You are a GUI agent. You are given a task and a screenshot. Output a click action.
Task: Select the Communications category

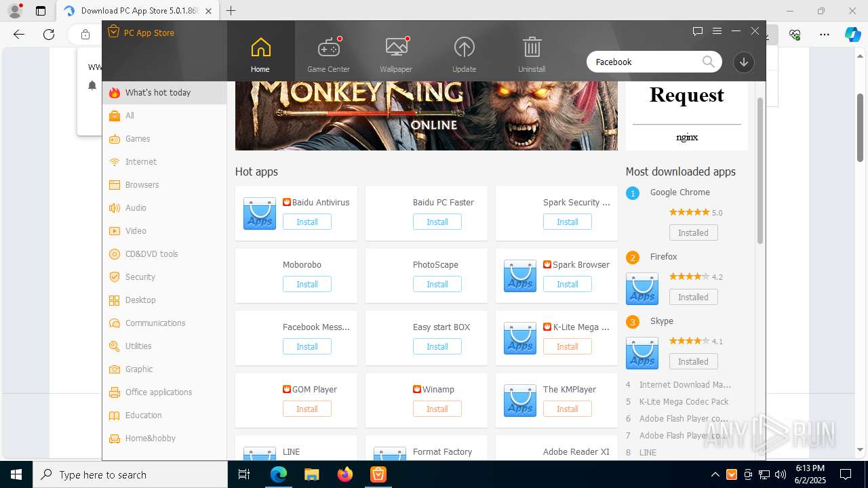point(165,323)
